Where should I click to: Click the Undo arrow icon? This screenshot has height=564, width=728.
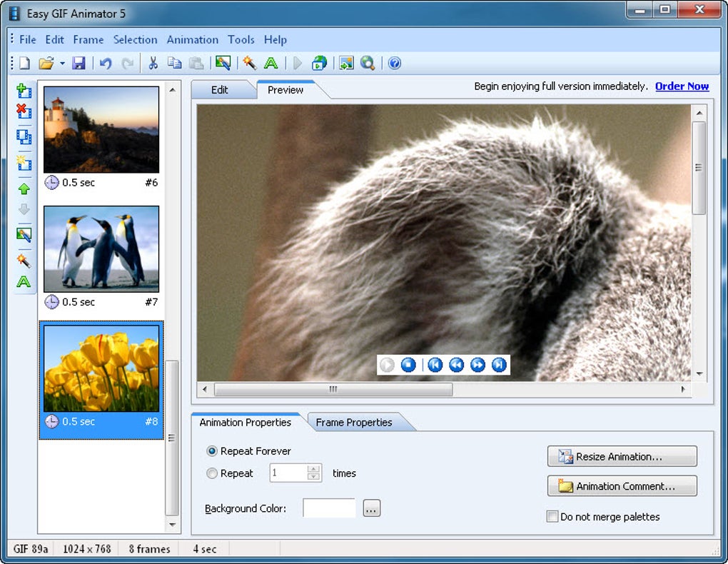click(x=106, y=64)
